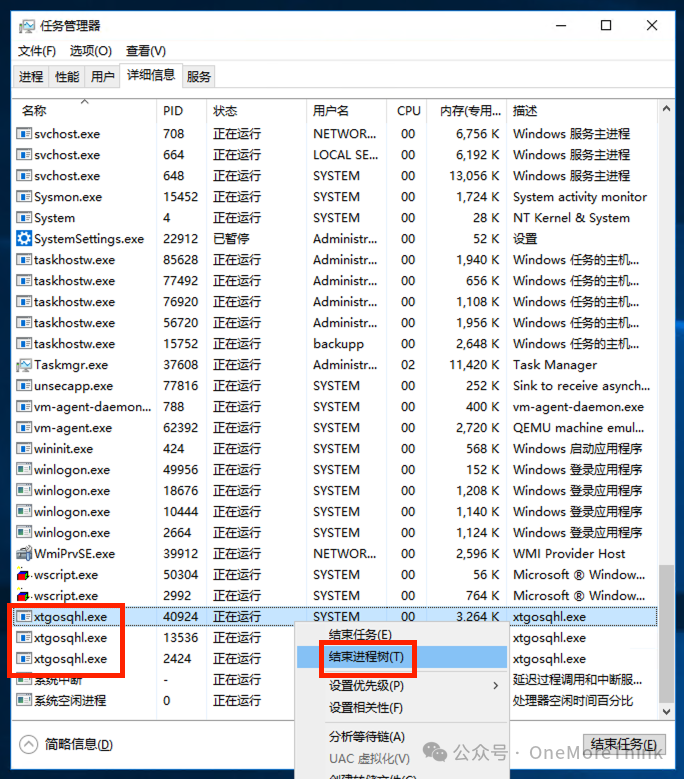This screenshot has height=779, width=684.
Task: Select winlogon.exe with PID 2664
Action: [335, 533]
